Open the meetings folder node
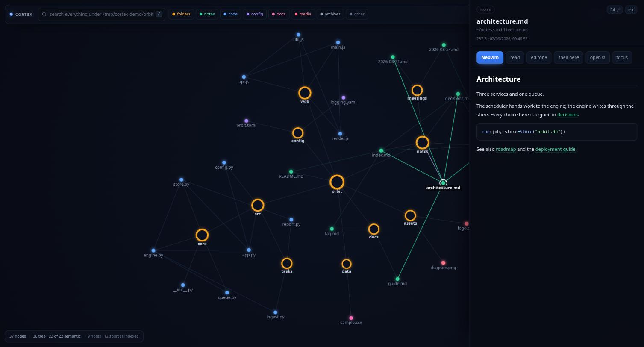644x347 pixels. tap(417, 90)
